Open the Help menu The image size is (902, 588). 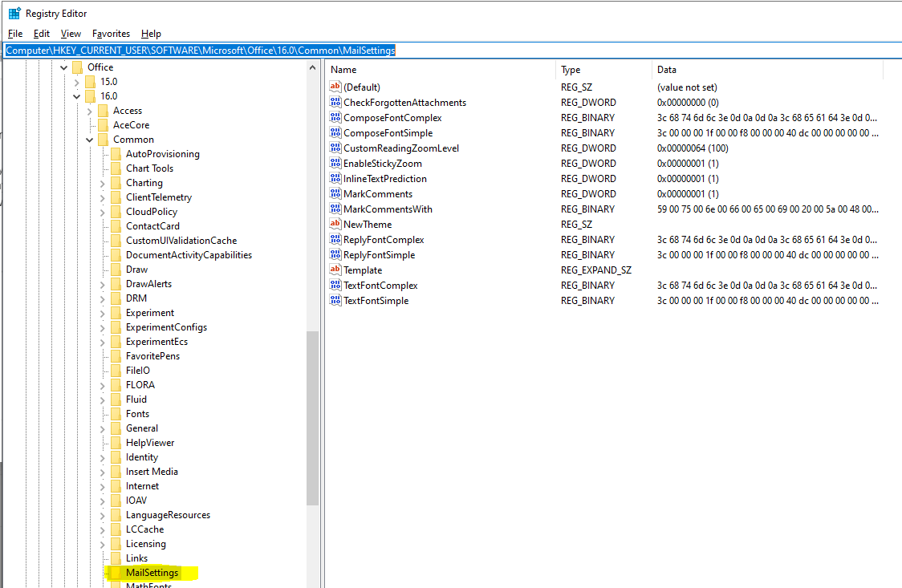[152, 34]
